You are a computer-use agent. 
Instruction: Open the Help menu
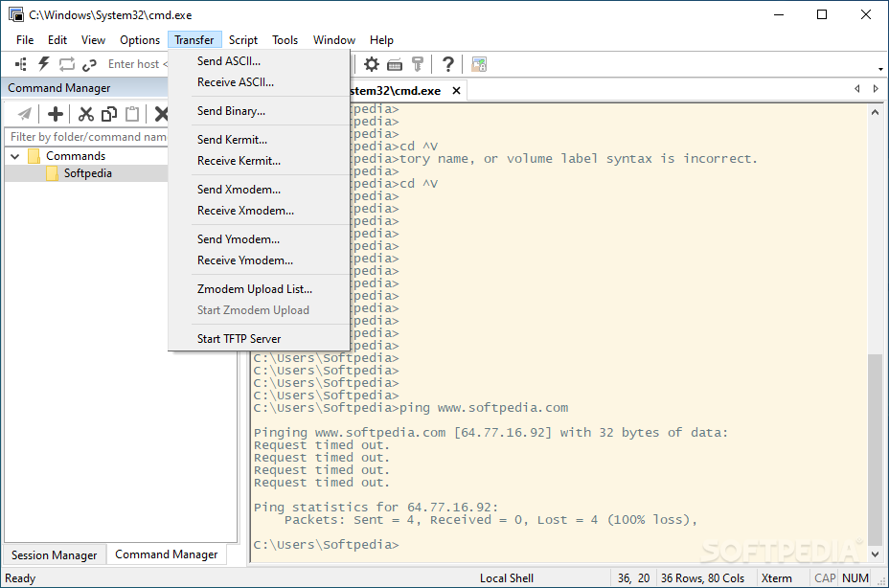point(381,40)
